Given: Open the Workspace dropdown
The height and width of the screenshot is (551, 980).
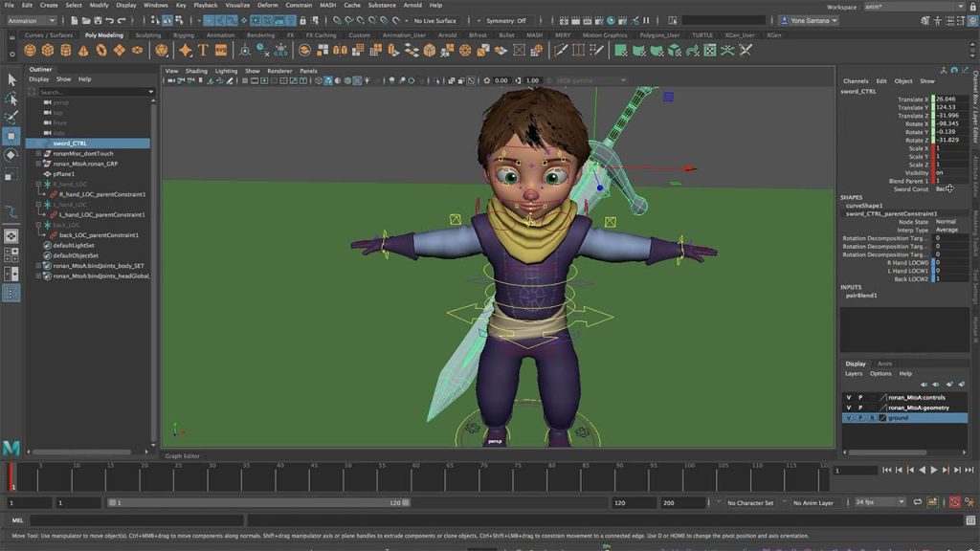Looking at the screenshot, I should coord(914,7).
